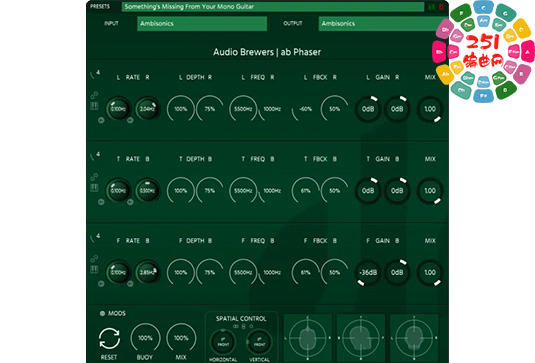Click the L FBCK knob showing -60%
535x363 pixels.
(x=305, y=109)
